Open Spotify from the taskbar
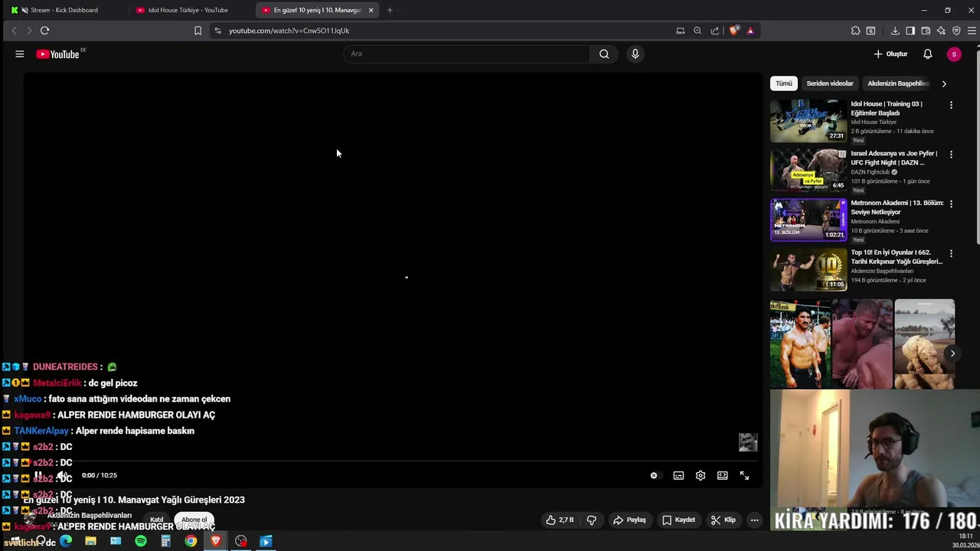The image size is (980, 551). [x=141, y=541]
